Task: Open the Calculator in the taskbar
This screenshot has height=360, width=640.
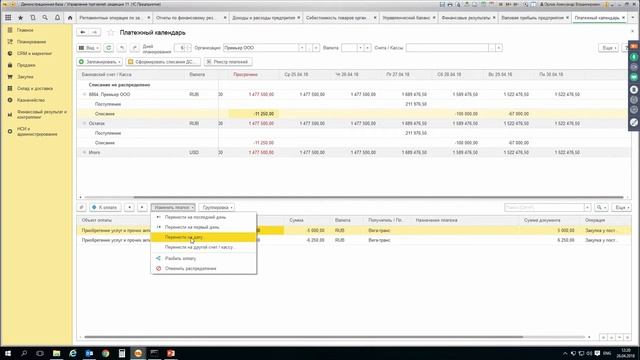Action: tap(122, 353)
